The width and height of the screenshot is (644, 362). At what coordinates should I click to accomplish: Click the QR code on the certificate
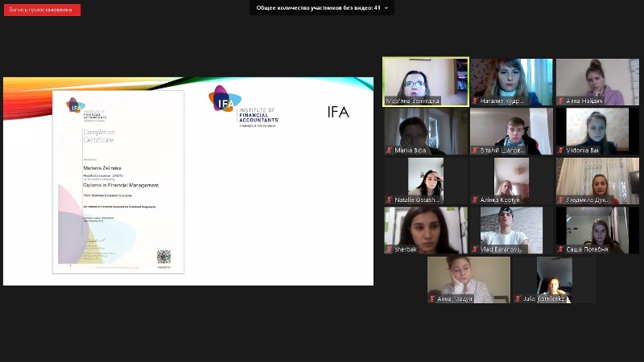pos(163,257)
